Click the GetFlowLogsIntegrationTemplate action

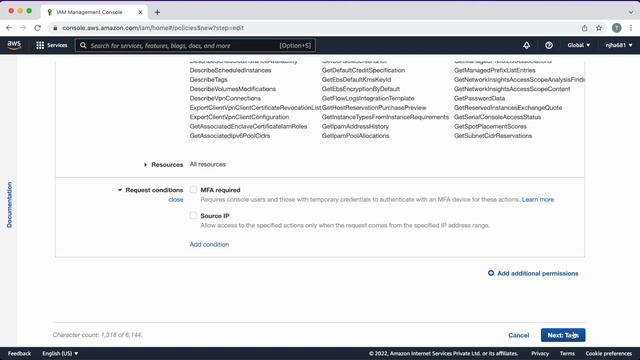pyautogui.click(x=368, y=98)
